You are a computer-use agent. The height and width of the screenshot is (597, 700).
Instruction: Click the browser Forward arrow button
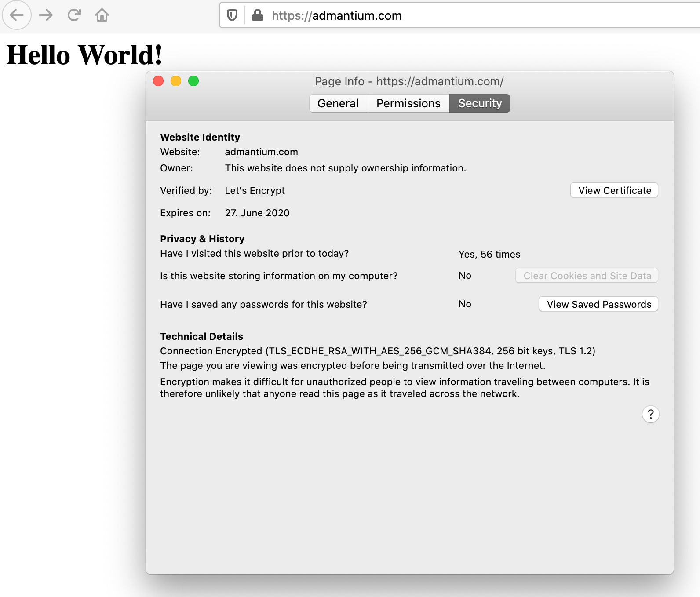46,15
